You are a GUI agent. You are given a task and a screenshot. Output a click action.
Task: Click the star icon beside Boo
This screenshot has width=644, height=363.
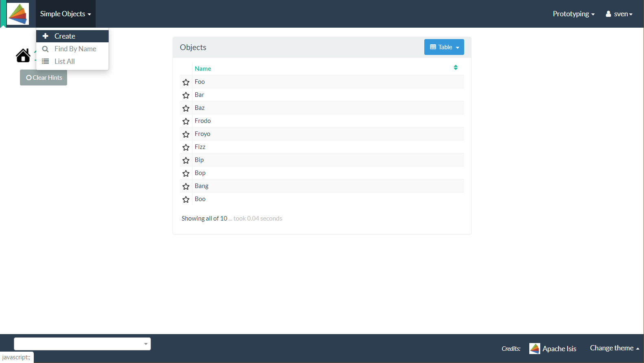186,199
